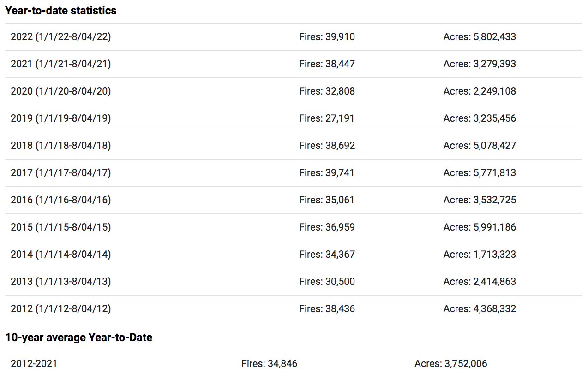Select 'Fires: 38,447' for 2021

327,64
